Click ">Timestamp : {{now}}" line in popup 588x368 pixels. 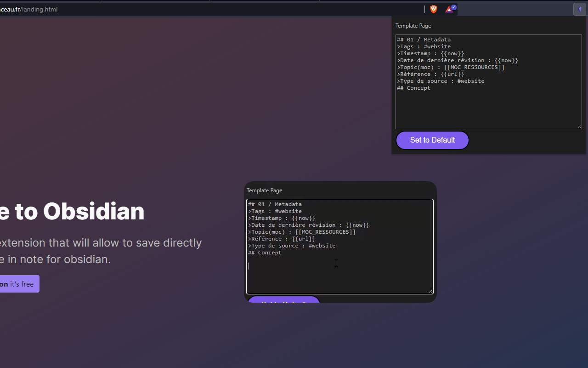[430, 53]
